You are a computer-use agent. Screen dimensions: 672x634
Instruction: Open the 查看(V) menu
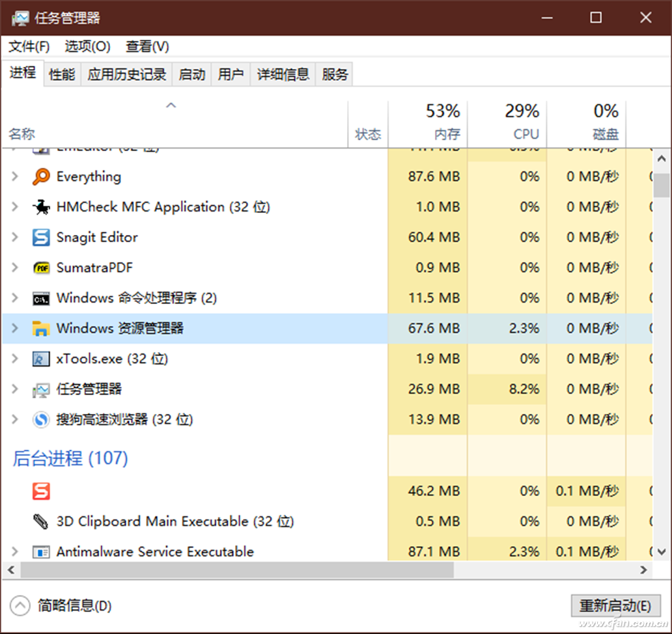click(147, 46)
